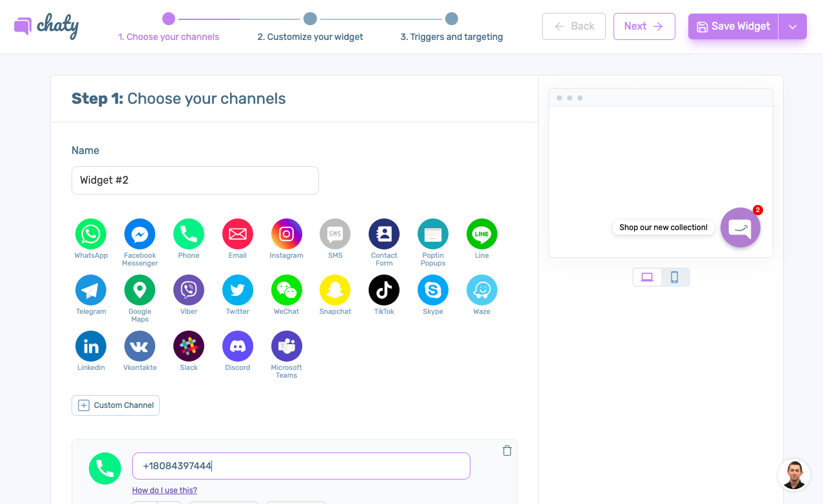Pick the Line channel icon
Viewport: 823px width, 504px height.
pyautogui.click(x=482, y=234)
